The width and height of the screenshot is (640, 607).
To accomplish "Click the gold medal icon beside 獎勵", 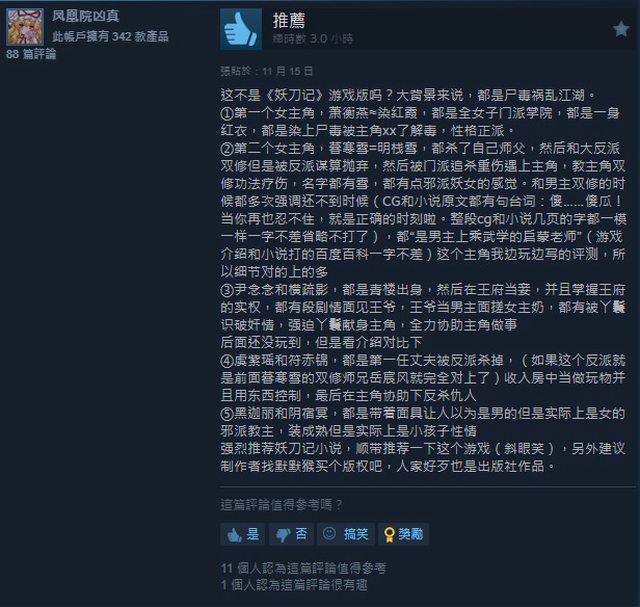I will tap(389, 535).
